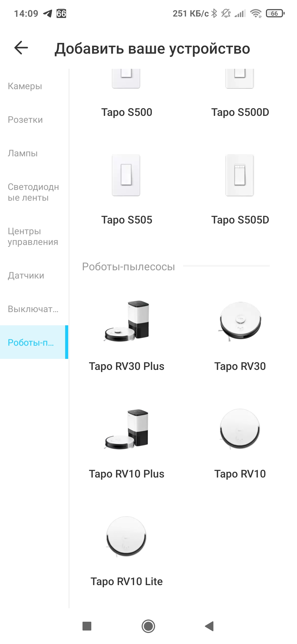Image resolution: width=297 pixels, height=644 pixels.
Task: Open the Лампы category
Action: pos(23,153)
